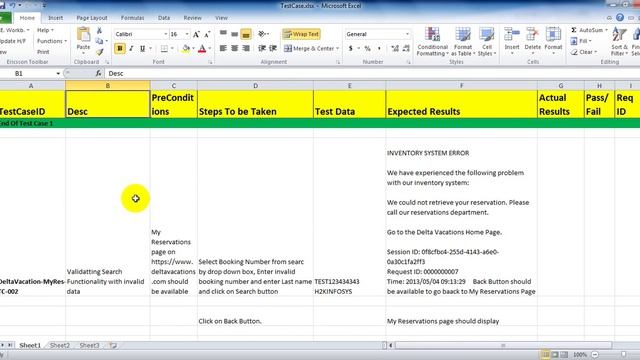Apply Percent Style format
The width and height of the screenshot is (640, 360).
coord(367,49)
